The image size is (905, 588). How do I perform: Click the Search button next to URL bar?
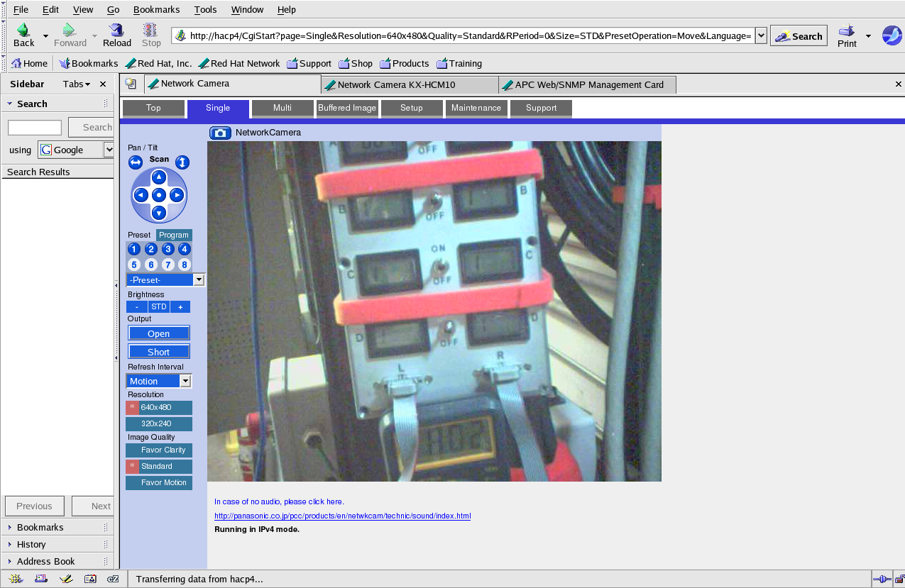coord(799,36)
